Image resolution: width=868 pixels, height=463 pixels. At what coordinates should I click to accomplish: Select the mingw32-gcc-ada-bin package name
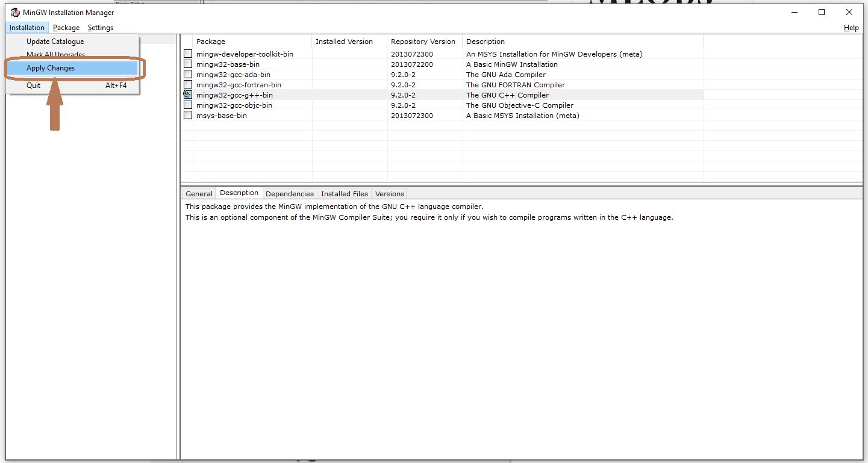pos(233,75)
